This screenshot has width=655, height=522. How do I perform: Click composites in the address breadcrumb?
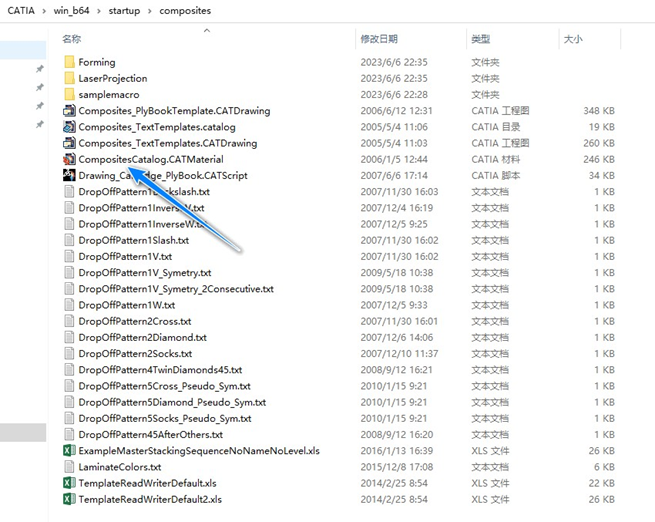click(x=185, y=10)
